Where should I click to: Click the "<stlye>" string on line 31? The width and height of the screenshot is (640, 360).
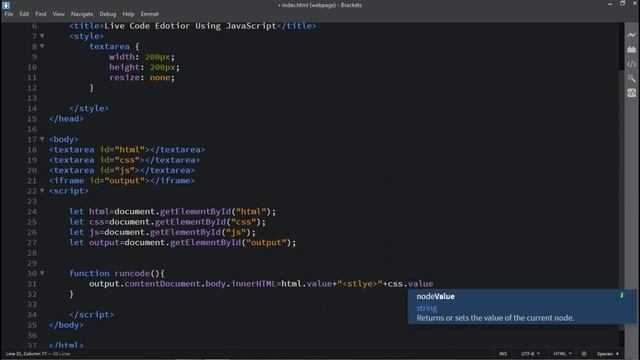coord(360,284)
